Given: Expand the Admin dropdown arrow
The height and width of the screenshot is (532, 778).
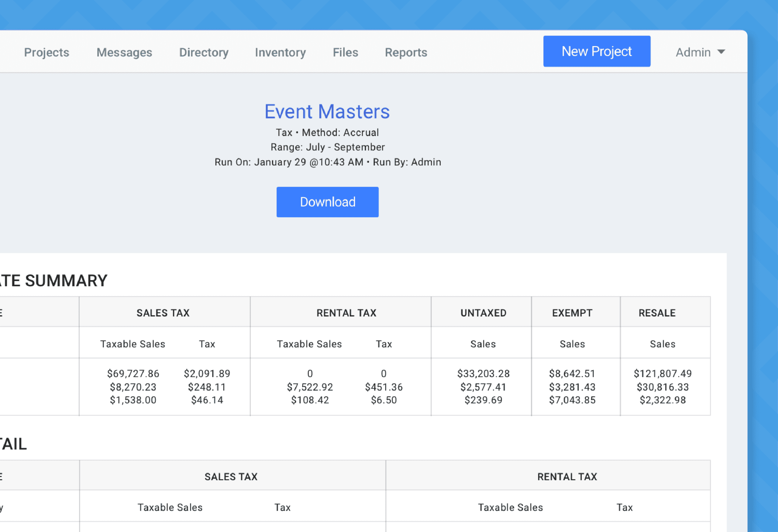Looking at the screenshot, I should click(x=721, y=52).
